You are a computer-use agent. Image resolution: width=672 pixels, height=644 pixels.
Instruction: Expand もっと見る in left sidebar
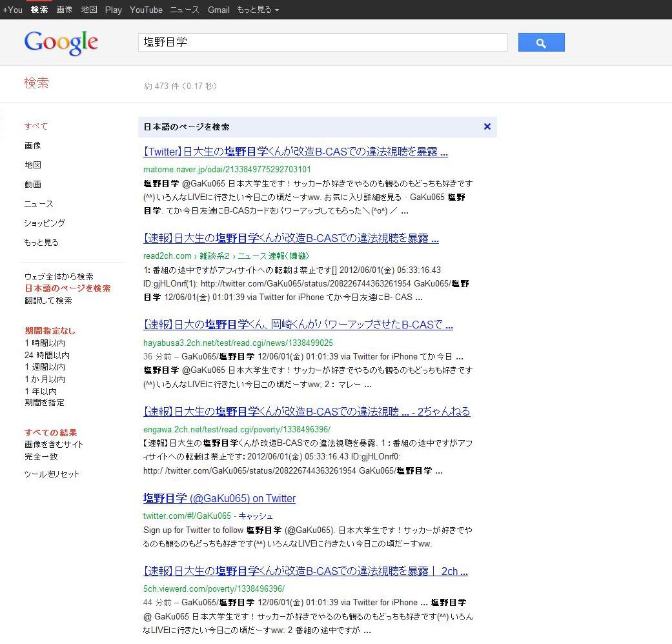(x=41, y=242)
